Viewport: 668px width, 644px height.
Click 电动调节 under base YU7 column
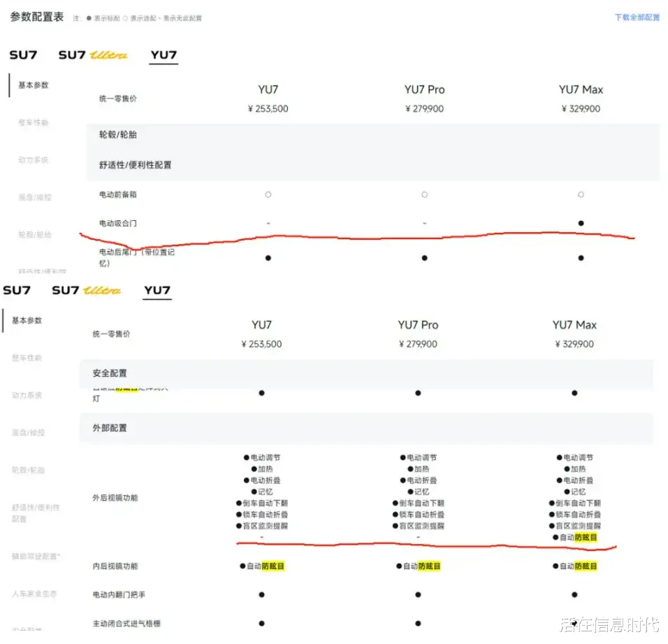pos(261,457)
